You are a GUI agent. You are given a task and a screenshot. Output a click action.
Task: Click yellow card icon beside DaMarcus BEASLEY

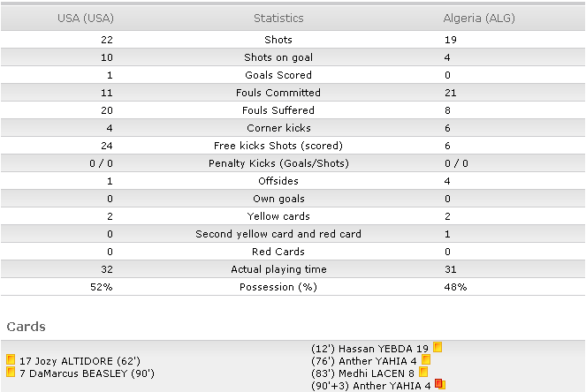coord(11,373)
